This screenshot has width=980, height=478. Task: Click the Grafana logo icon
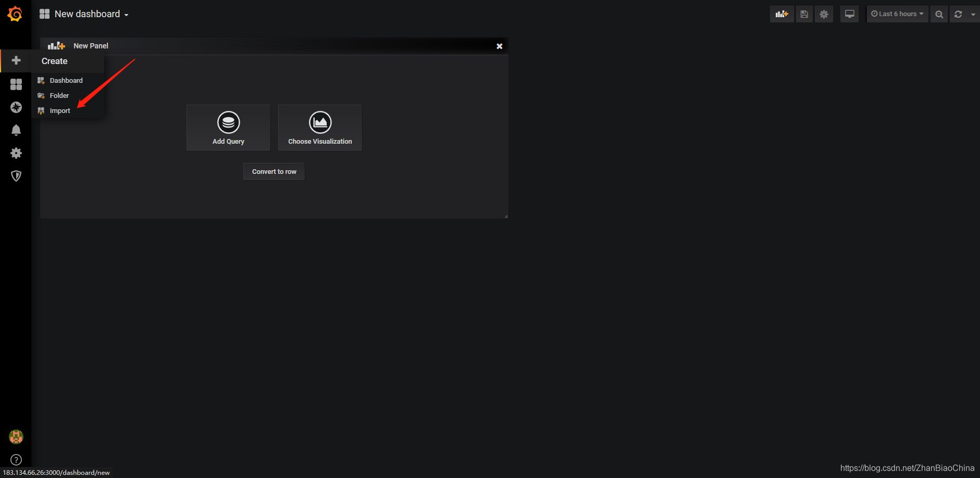15,14
